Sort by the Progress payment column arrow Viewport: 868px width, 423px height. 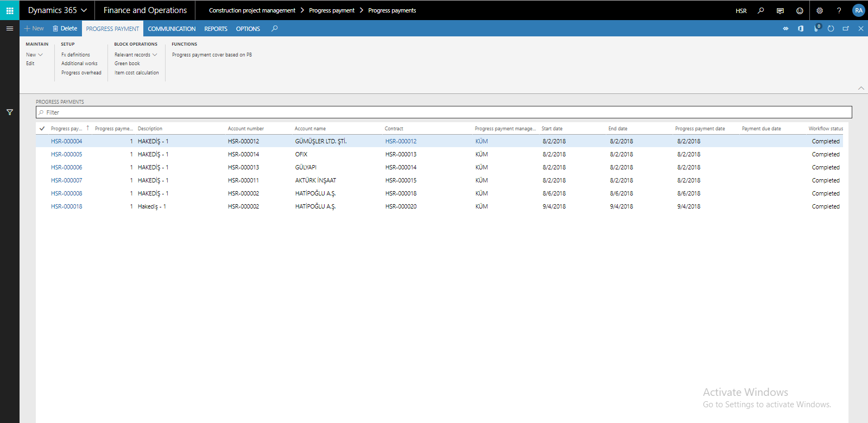point(87,128)
